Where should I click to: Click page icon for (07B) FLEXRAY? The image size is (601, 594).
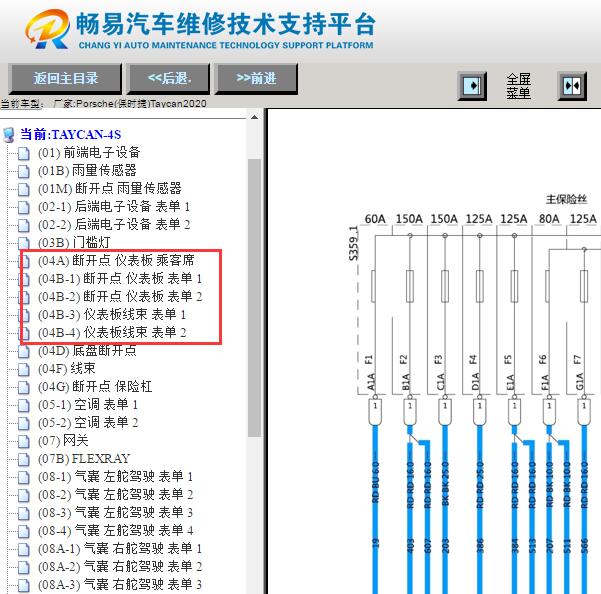click(x=23, y=459)
